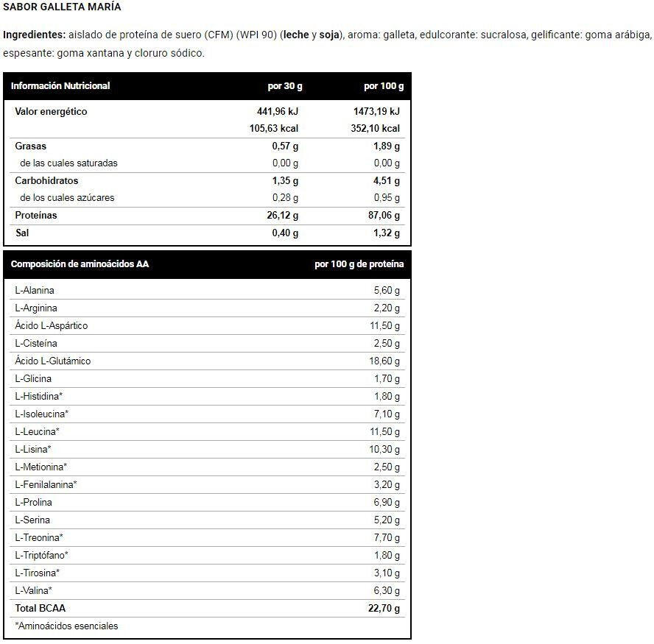Image resolution: width=654 pixels, height=644 pixels.
Task: Click the por 30 g column header
Action: (285, 86)
